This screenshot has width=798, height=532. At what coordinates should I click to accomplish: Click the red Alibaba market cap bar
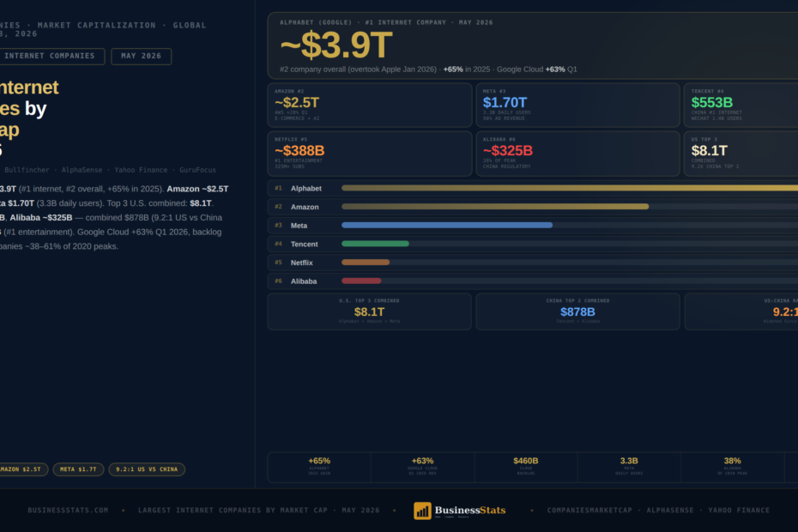tap(361, 281)
